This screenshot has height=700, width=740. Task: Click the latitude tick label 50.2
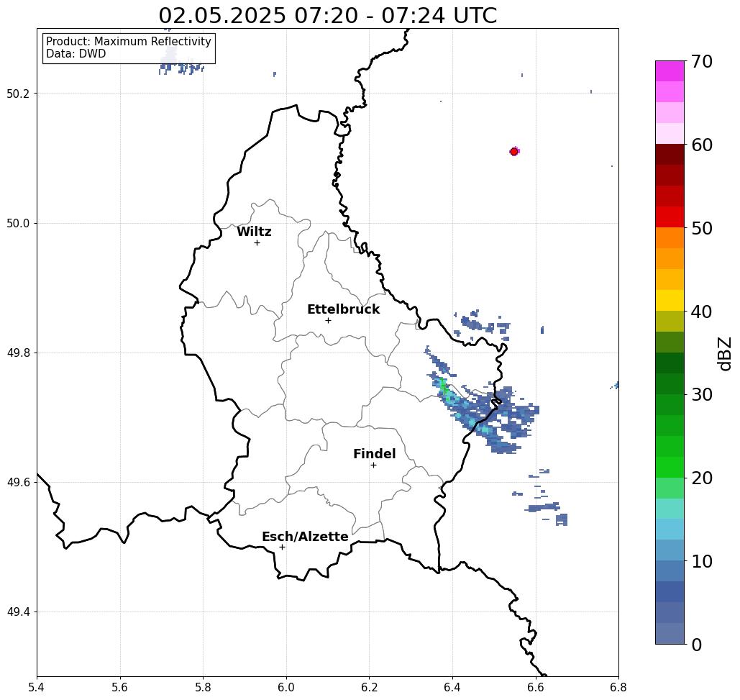(x=18, y=94)
